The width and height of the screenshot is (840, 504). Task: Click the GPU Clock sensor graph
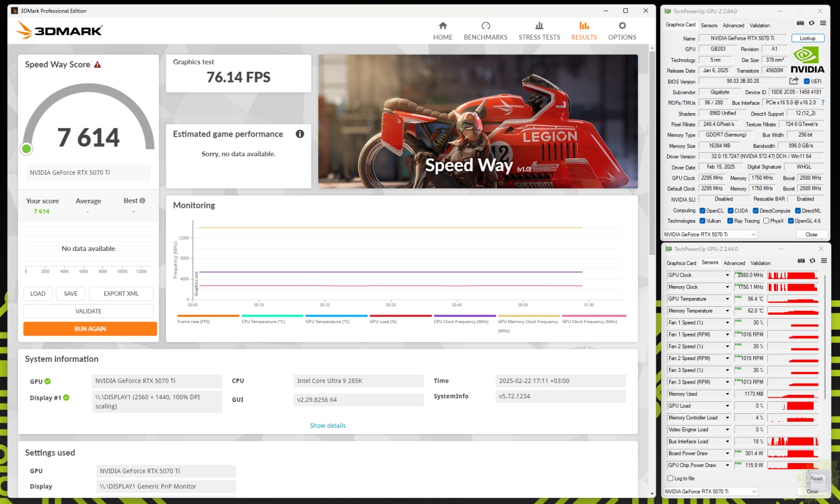pos(793,275)
